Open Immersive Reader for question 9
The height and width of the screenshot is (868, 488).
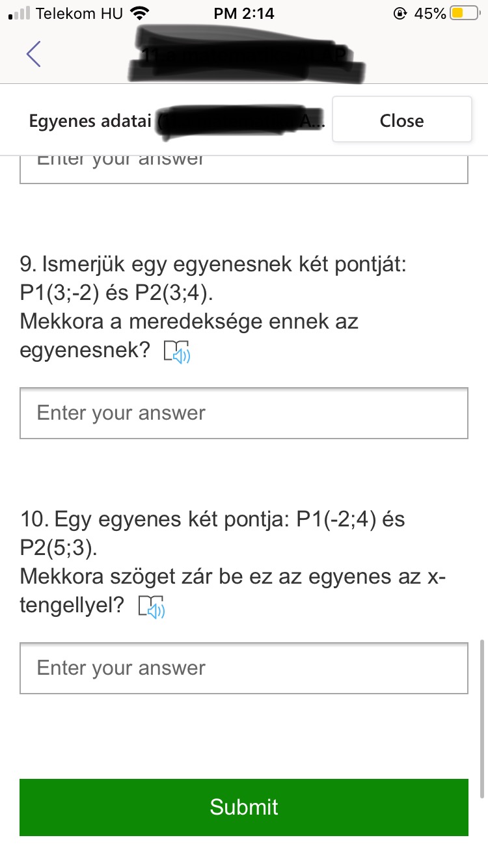coord(177,352)
